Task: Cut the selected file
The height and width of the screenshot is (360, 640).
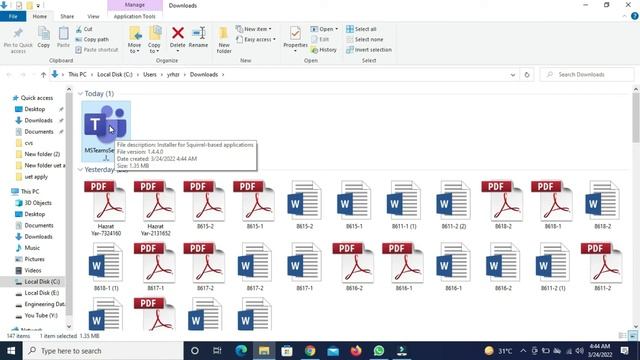Action: (84, 29)
